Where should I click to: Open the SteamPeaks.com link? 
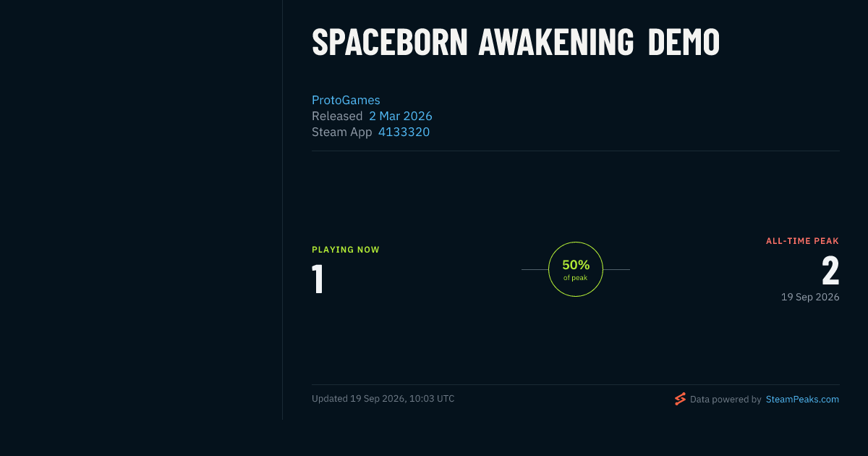click(802, 400)
